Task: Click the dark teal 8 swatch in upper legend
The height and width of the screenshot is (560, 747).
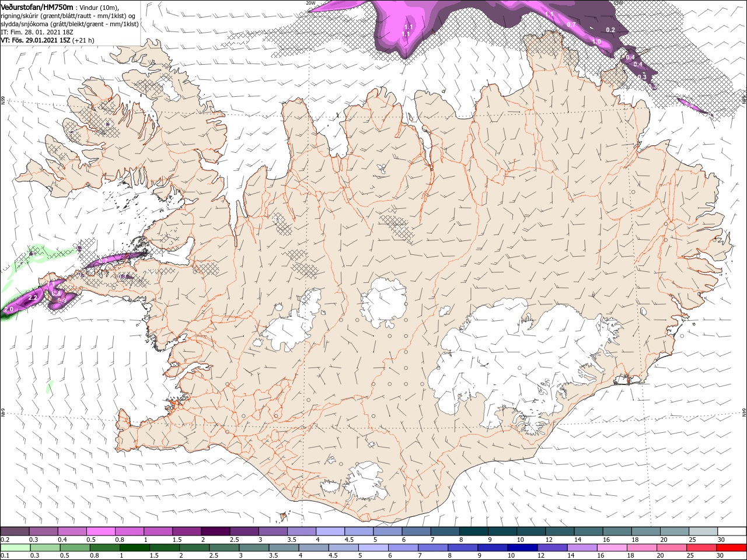Action: 473,531
